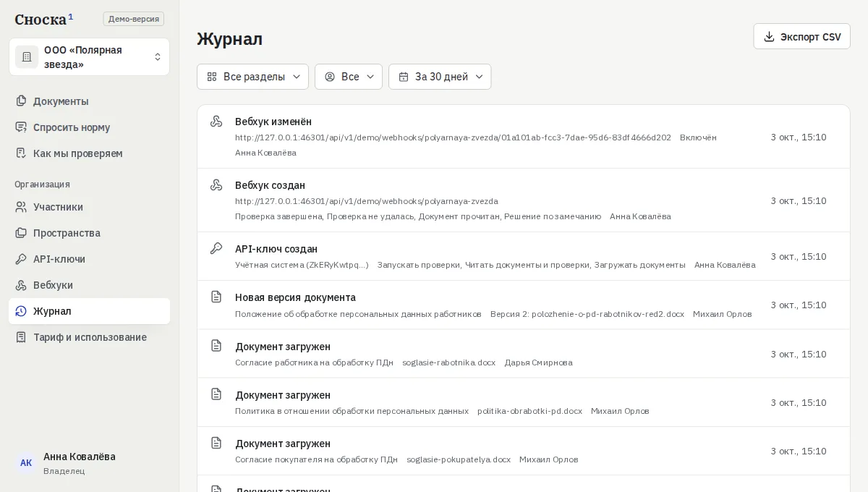Click key icon of API-ключ создан entry
Image resolution: width=868 pixels, height=492 pixels.
pyautogui.click(x=216, y=248)
